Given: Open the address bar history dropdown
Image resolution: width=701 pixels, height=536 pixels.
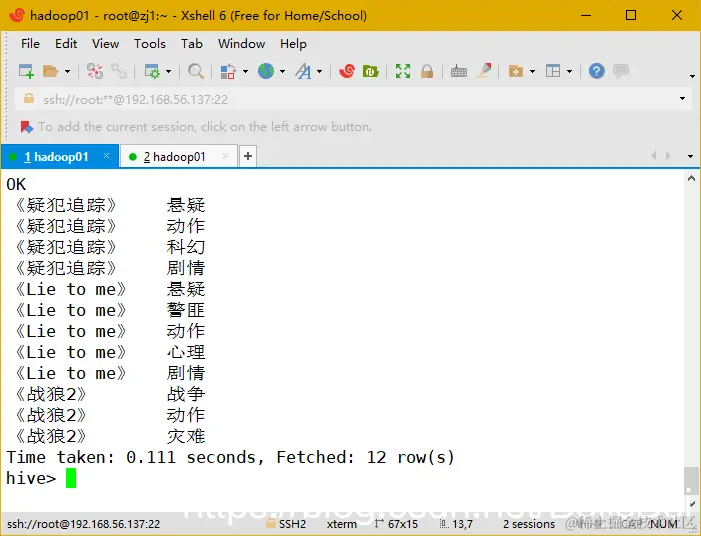Looking at the screenshot, I should pos(682,99).
